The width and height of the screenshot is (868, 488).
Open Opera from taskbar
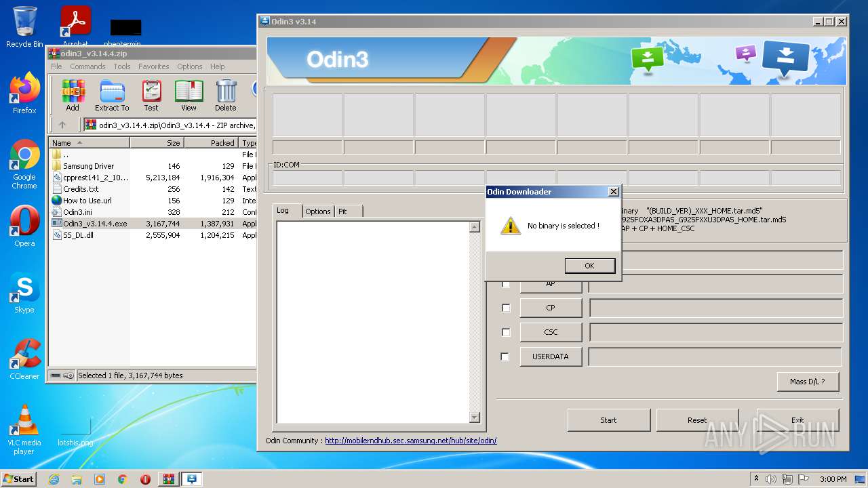tap(145, 479)
